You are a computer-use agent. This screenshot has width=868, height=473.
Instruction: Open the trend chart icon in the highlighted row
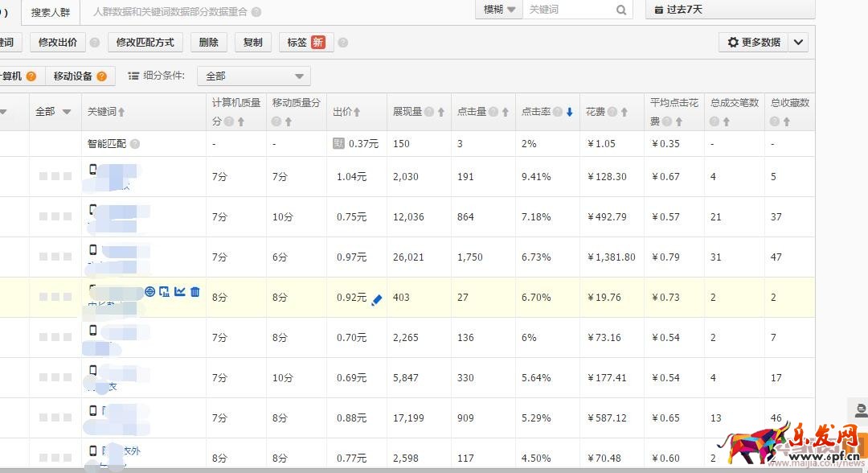(x=180, y=291)
